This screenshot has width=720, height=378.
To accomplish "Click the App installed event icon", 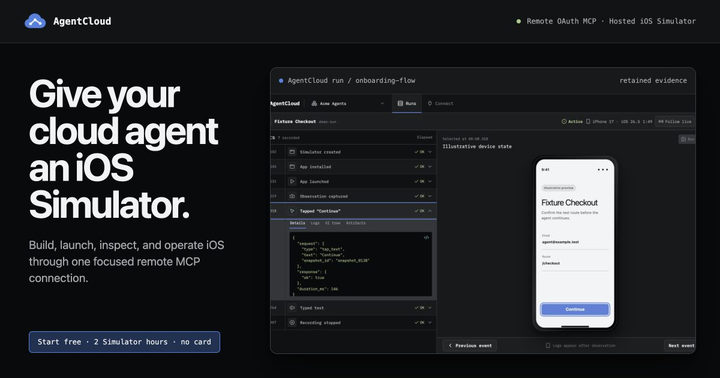I will [292, 167].
